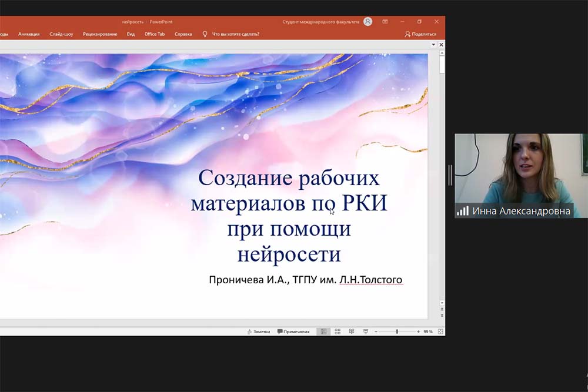Click the video panel resize divider
Image resolution: width=588 pixels, height=392 pixels.
[x=450, y=175]
